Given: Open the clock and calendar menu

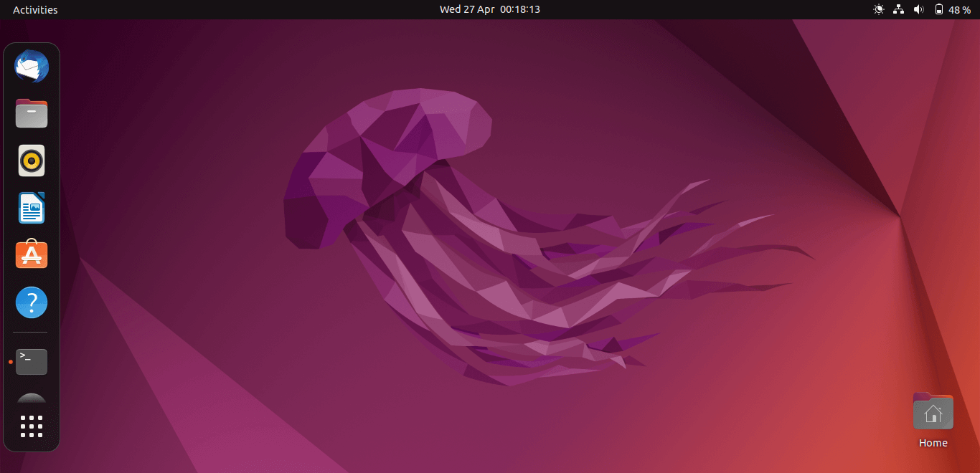Looking at the screenshot, I should coord(489,9).
